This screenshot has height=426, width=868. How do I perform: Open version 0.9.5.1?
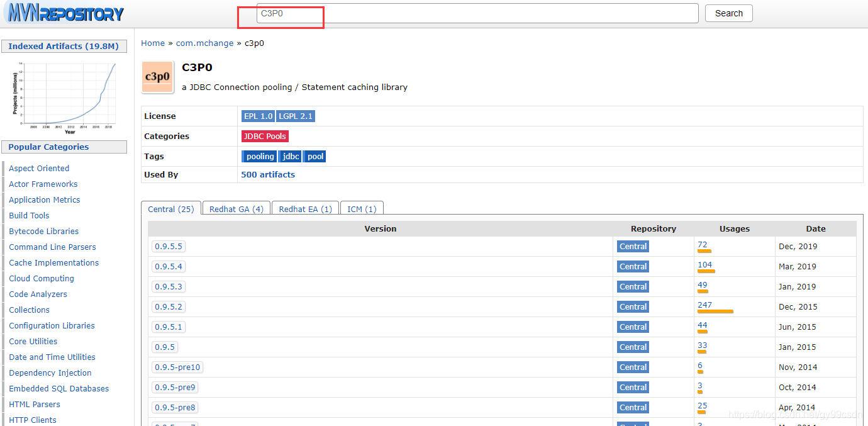(169, 327)
